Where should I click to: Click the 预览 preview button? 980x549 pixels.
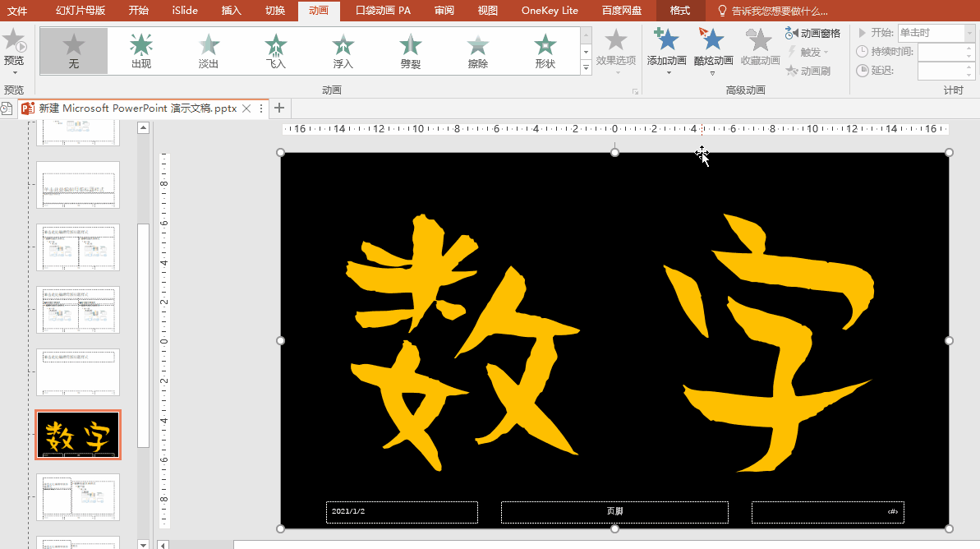tap(14, 49)
